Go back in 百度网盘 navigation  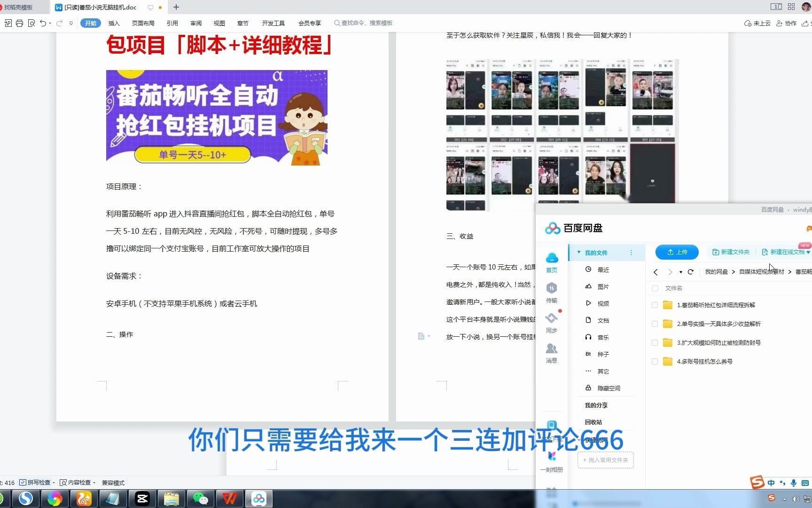click(x=656, y=272)
